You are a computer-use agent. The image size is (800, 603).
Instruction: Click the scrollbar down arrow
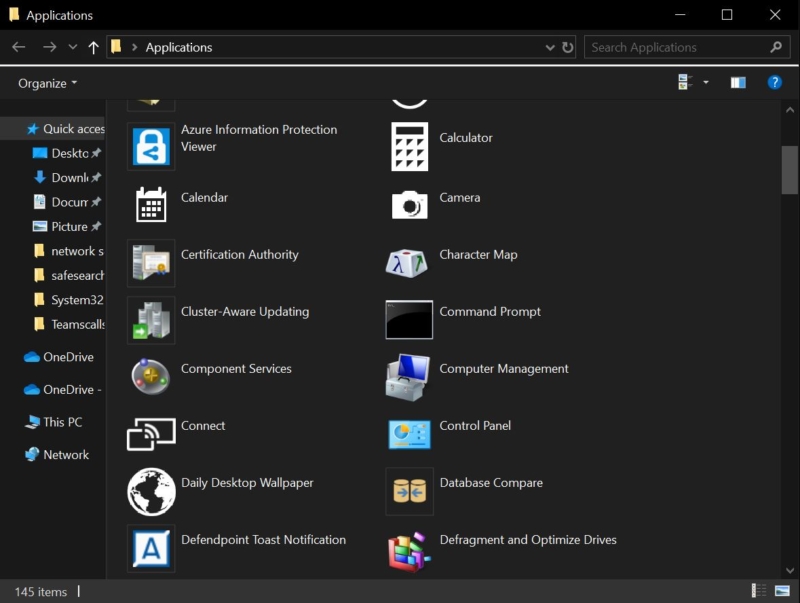pos(790,570)
